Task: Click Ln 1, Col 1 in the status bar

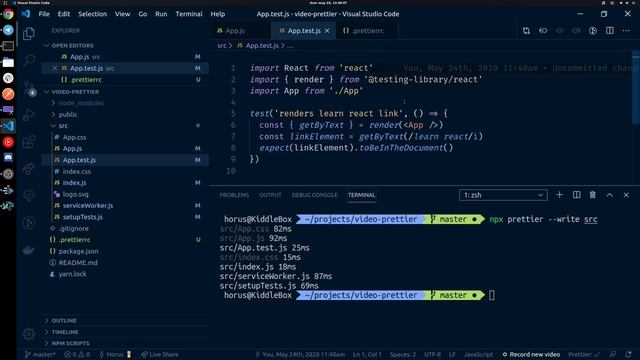Action: click(x=367, y=354)
